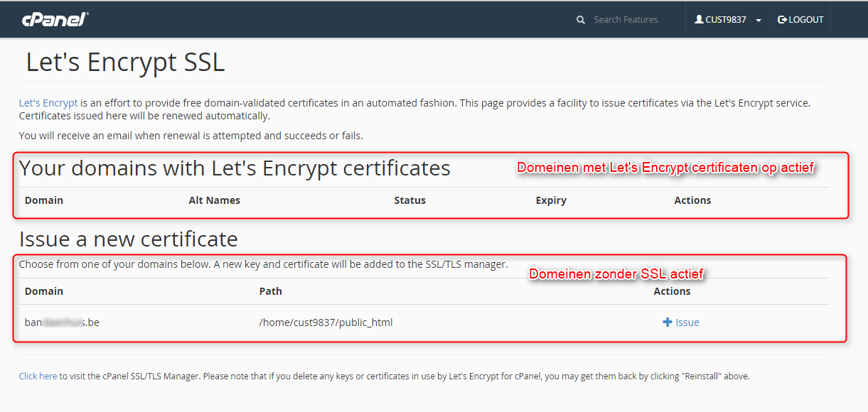The width and height of the screenshot is (868, 412).
Task: Click the cPanel logo
Action: [55, 19]
